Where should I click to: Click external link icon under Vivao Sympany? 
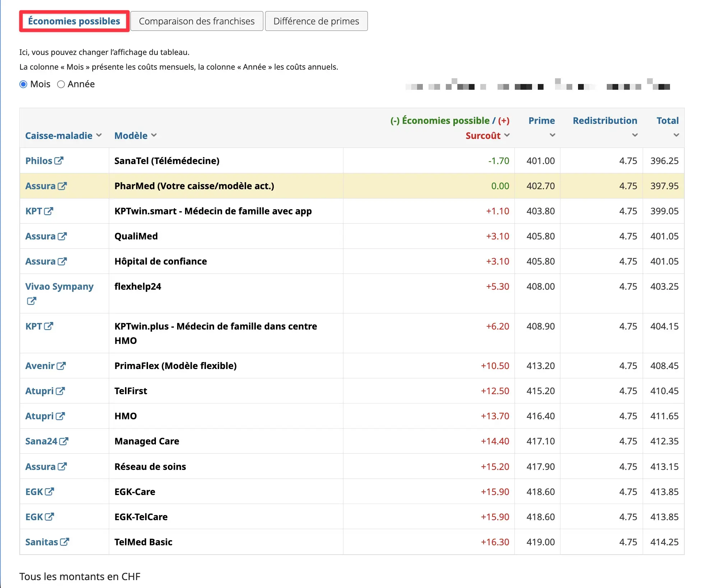32,301
